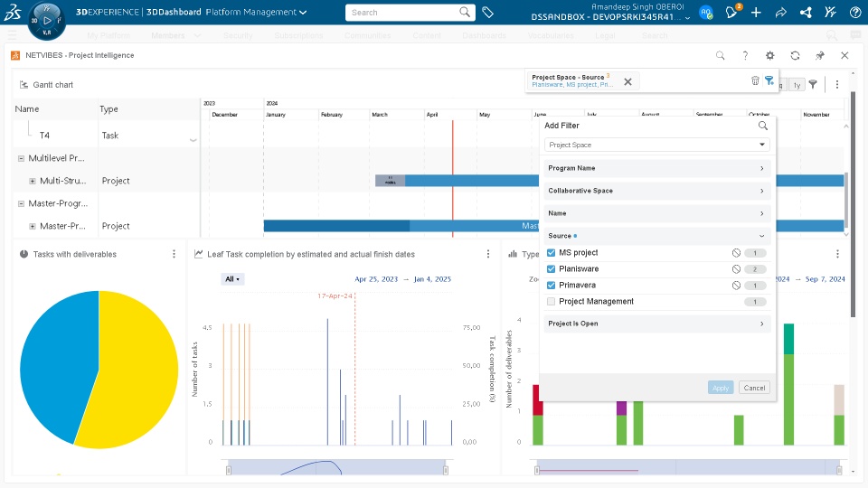Pin the NETVIBES widget
The height and width of the screenshot is (488, 868).
tap(820, 55)
